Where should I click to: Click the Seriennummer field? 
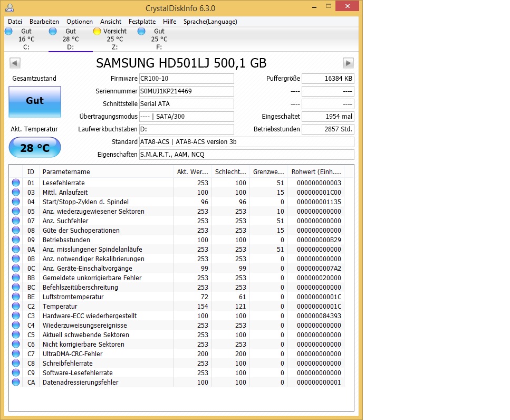tap(186, 91)
